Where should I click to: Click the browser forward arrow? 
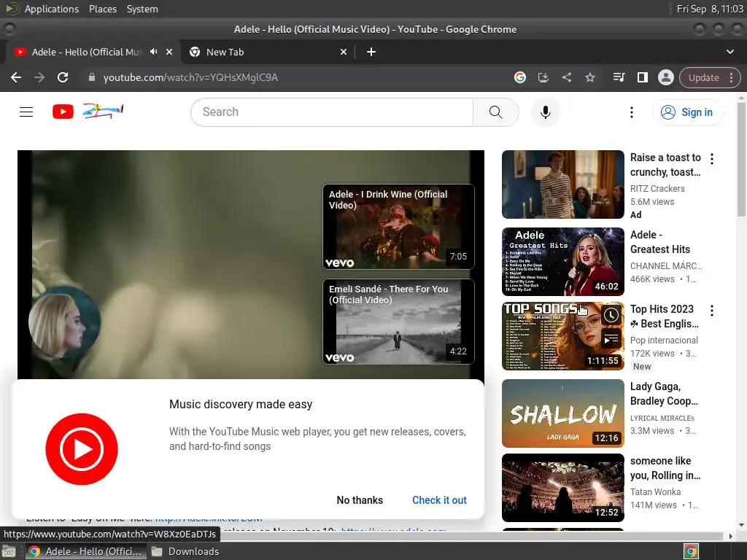click(39, 77)
